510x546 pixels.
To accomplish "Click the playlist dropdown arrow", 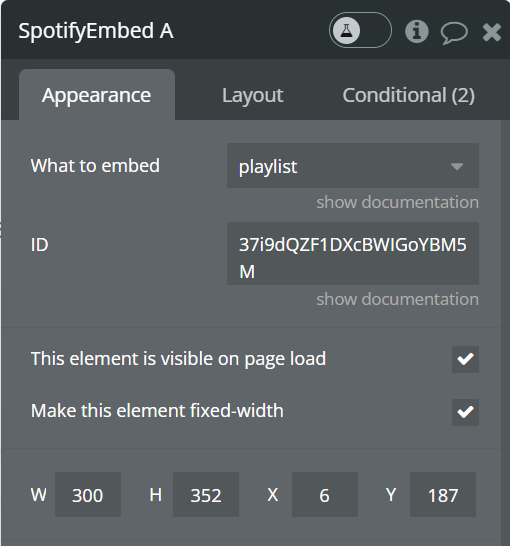I will tap(457, 166).
